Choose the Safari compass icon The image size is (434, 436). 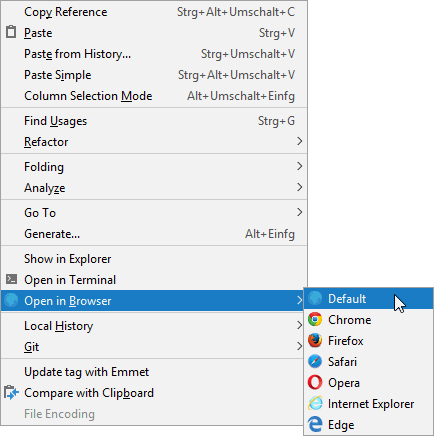tap(315, 361)
